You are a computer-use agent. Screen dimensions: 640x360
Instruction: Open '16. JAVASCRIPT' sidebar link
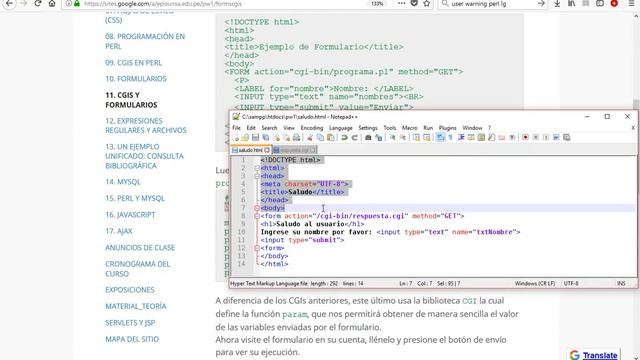[x=130, y=215]
